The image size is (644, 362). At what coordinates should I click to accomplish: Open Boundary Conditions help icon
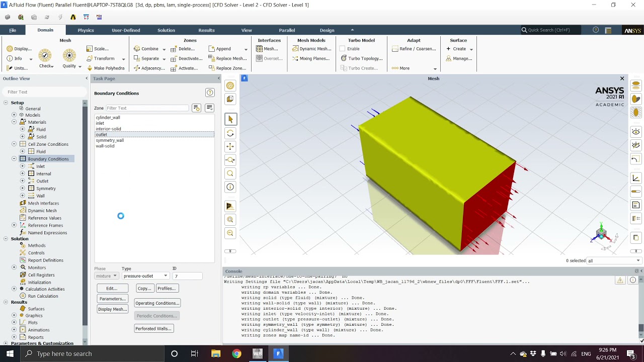[210, 93]
